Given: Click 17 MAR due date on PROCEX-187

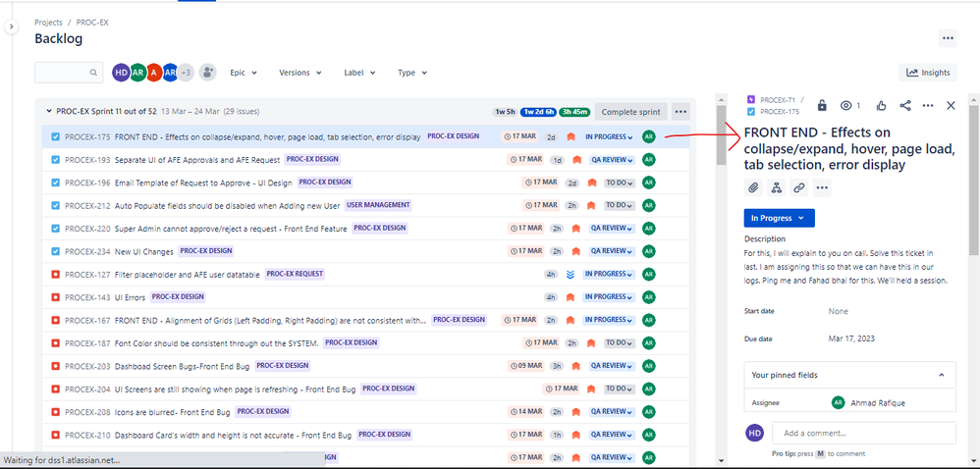Looking at the screenshot, I should pos(541,342).
